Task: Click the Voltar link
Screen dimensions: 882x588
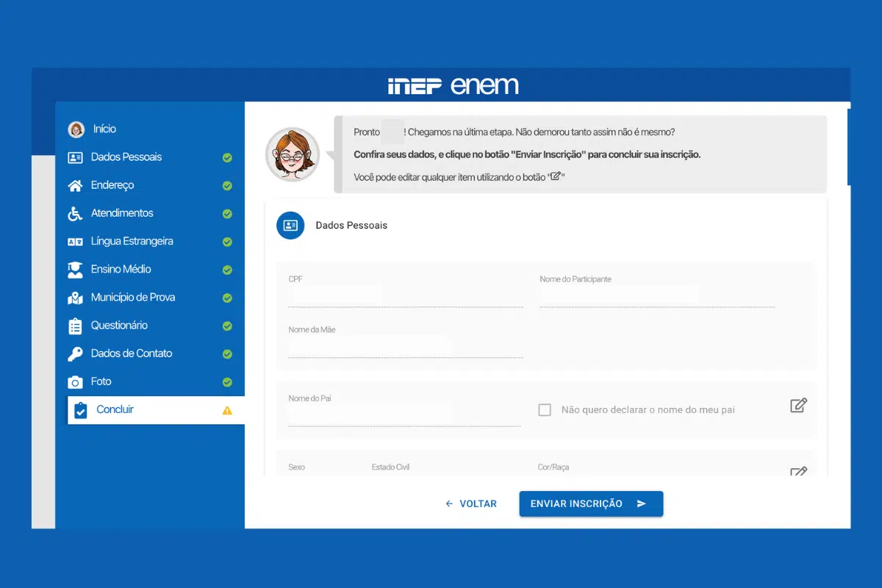Action: tap(471, 504)
